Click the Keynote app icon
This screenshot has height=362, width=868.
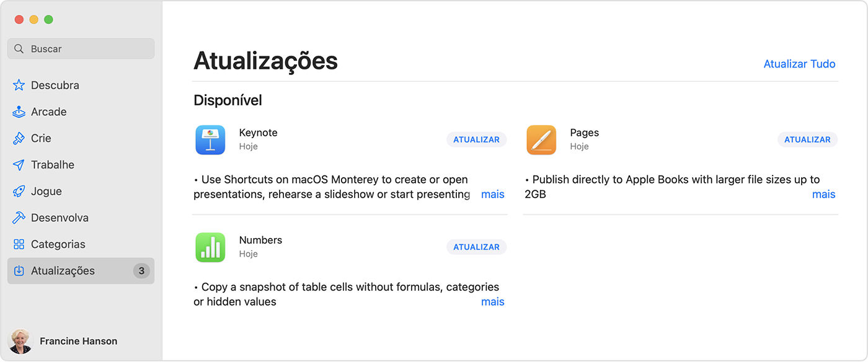210,139
